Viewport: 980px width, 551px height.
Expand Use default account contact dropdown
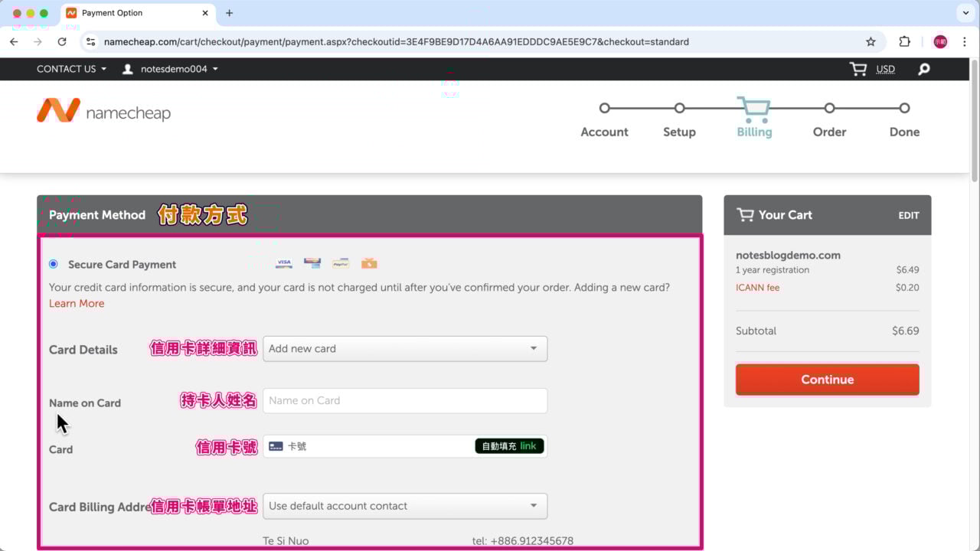[x=404, y=506]
